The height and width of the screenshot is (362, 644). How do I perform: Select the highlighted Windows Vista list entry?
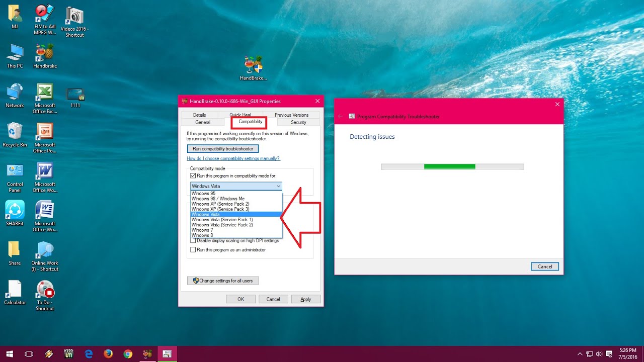pyautogui.click(x=236, y=215)
